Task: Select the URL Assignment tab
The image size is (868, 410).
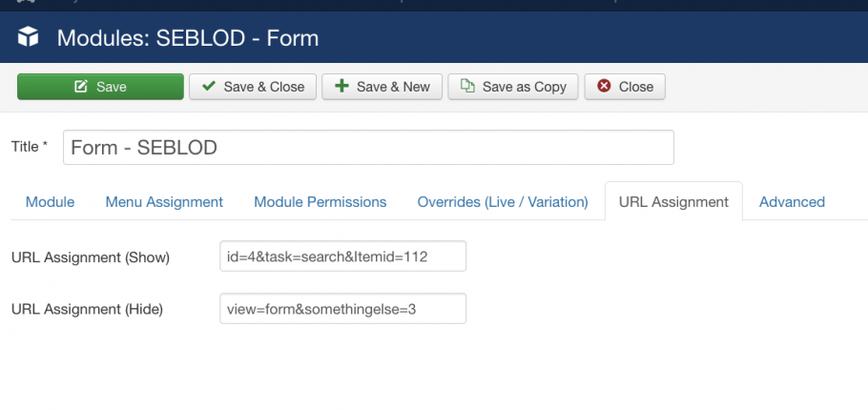Action: pos(673,201)
